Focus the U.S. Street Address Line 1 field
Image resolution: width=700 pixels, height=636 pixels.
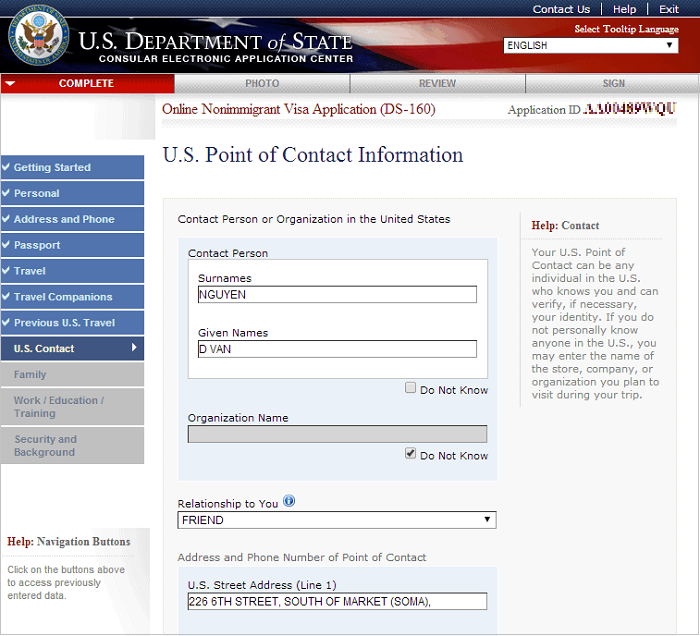[337, 601]
